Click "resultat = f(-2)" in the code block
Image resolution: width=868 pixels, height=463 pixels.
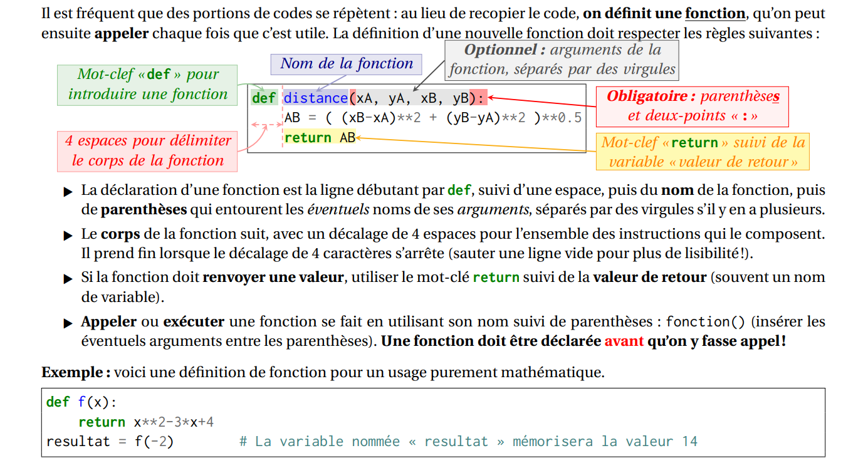[x=110, y=442]
